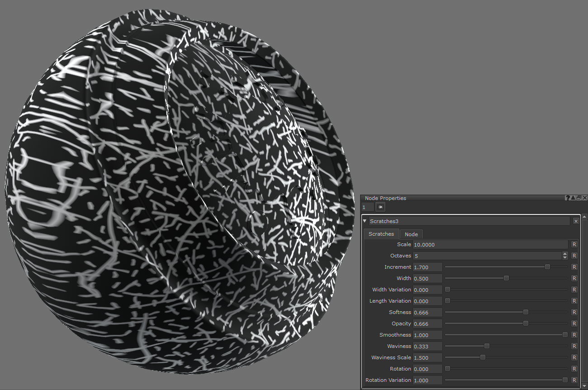Increase the Octaves value with the up arrow
588x390 pixels.
565,254
